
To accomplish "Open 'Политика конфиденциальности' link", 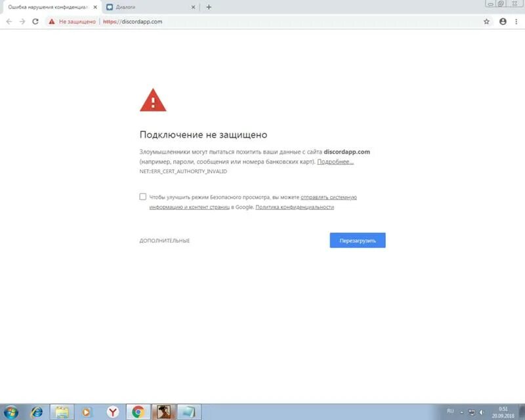I will tap(295, 207).
